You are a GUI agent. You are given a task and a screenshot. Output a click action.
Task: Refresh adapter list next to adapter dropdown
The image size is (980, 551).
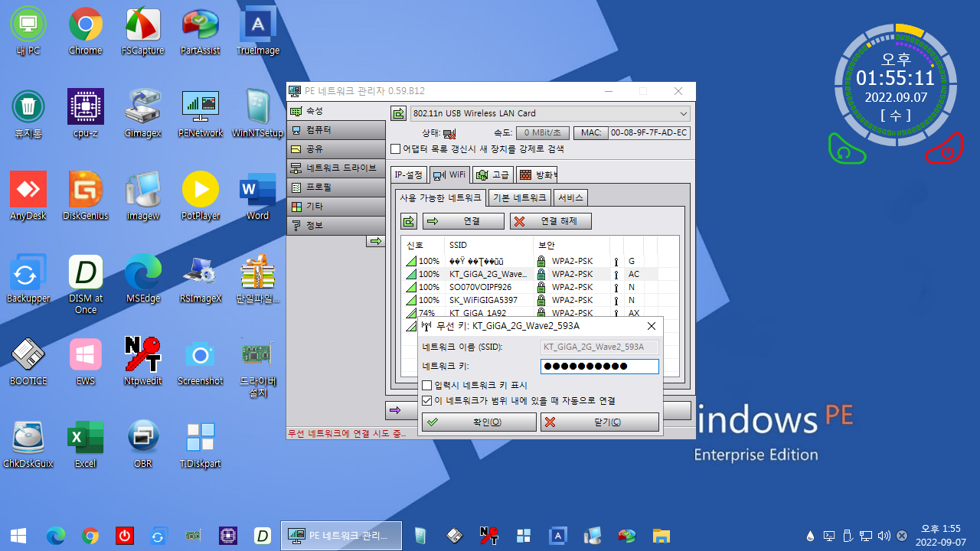(x=398, y=113)
